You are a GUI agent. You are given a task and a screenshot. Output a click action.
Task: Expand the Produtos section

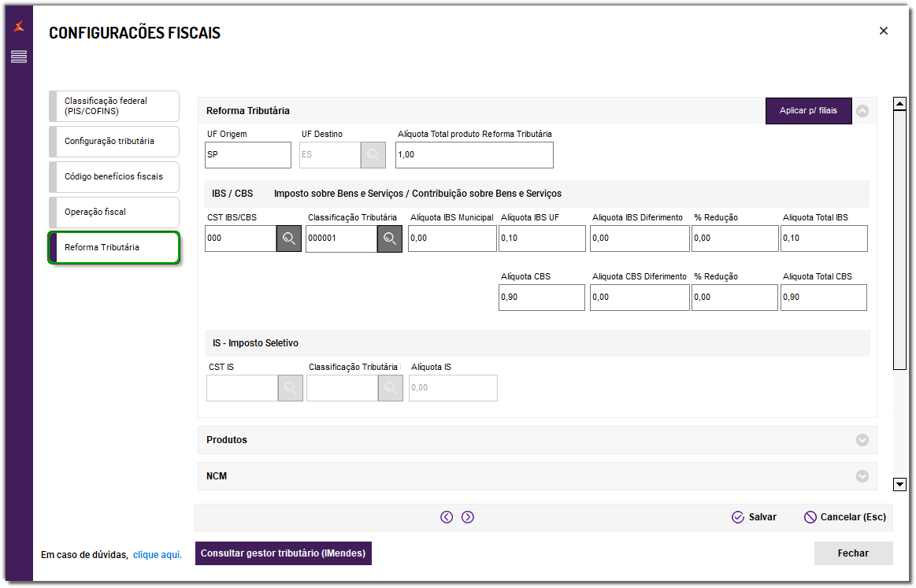pyautogui.click(x=862, y=440)
